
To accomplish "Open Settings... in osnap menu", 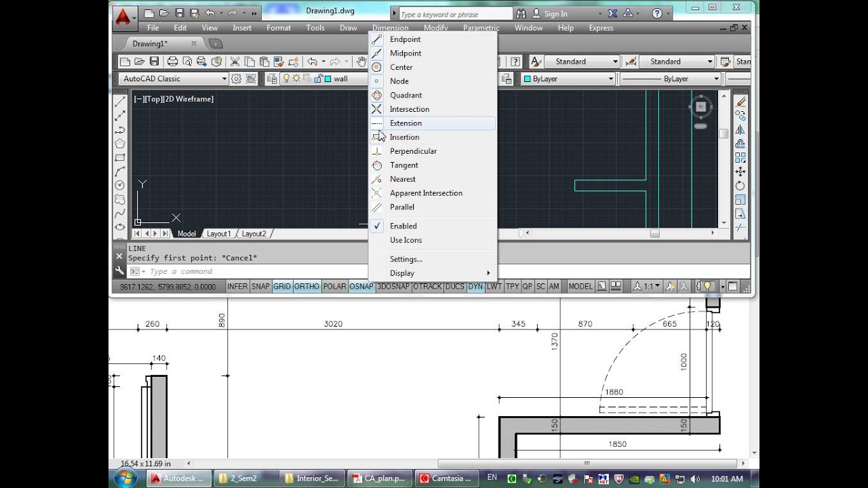I will [432, 259].
